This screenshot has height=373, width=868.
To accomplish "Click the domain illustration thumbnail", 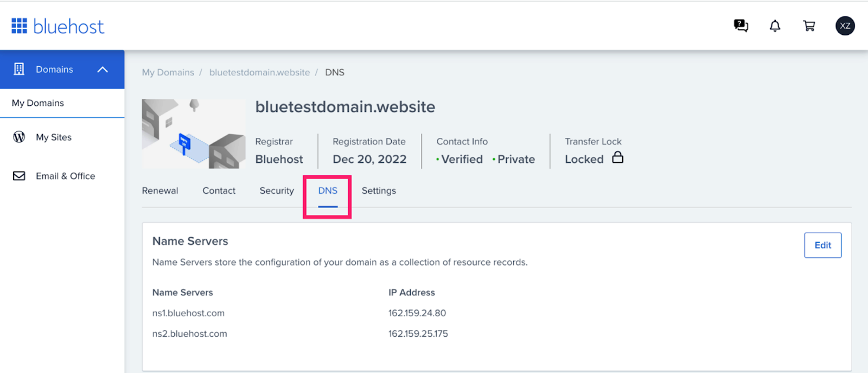I will pyautogui.click(x=194, y=134).
